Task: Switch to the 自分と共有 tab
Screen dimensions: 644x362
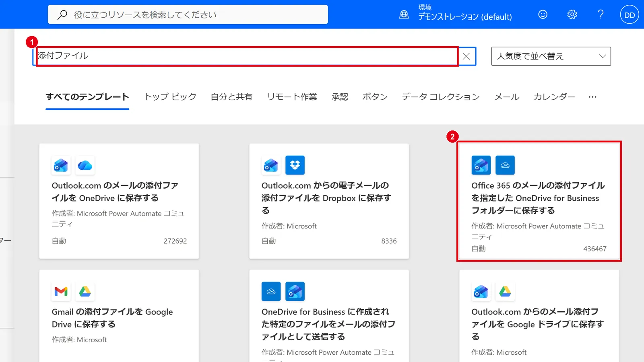Action: (x=231, y=97)
